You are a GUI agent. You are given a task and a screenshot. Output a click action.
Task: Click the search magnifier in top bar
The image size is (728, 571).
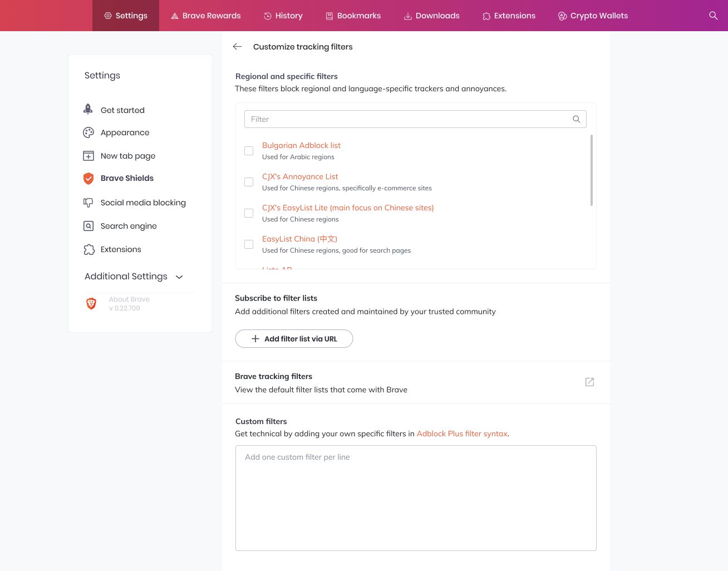point(713,16)
